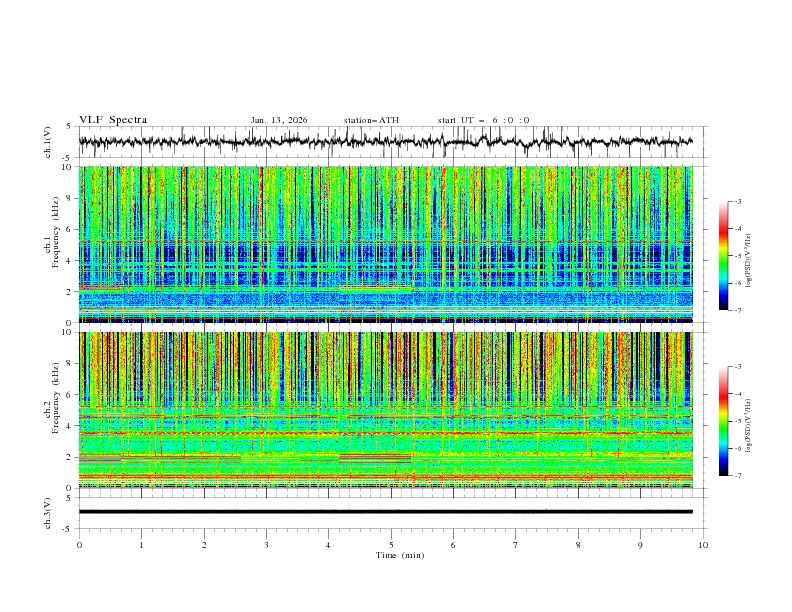Image resolution: width=792 pixels, height=612 pixels.
Task: Click the VLF Spectra title text
Action: coord(113,120)
